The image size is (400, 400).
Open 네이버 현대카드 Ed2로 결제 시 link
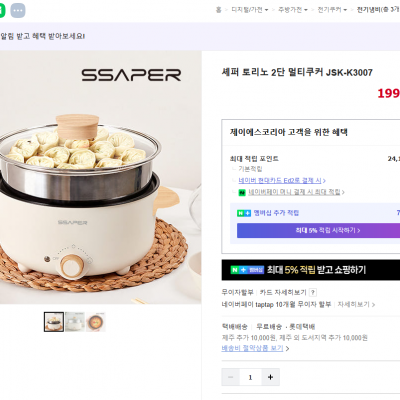point(282,181)
